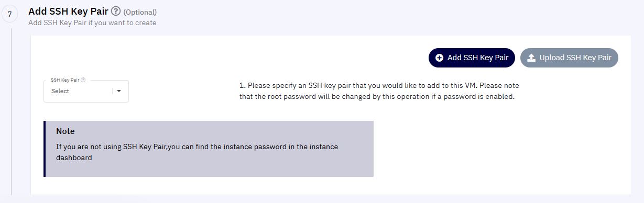Expand the SSH Key Pair dropdown arrow
The image size is (644, 203).
pos(119,91)
